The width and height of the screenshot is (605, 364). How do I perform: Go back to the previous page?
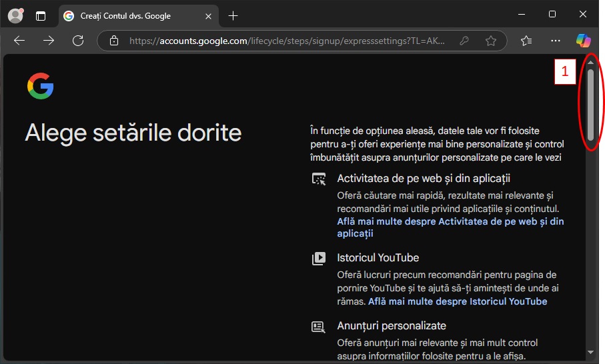tap(19, 41)
